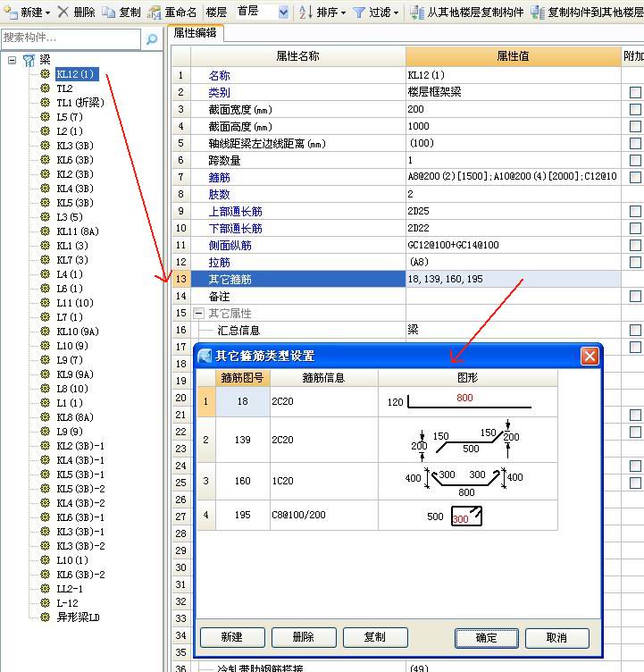Click the 删除 (Delete) X toolbar icon
The width and height of the screenshot is (644, 672).
[x=63, y=12]
